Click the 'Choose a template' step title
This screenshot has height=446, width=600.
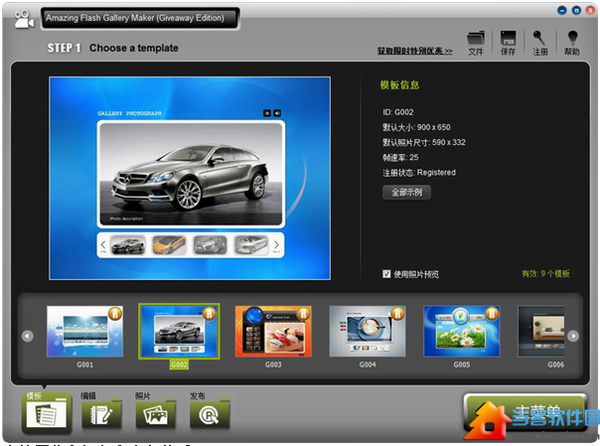[134, 48]
